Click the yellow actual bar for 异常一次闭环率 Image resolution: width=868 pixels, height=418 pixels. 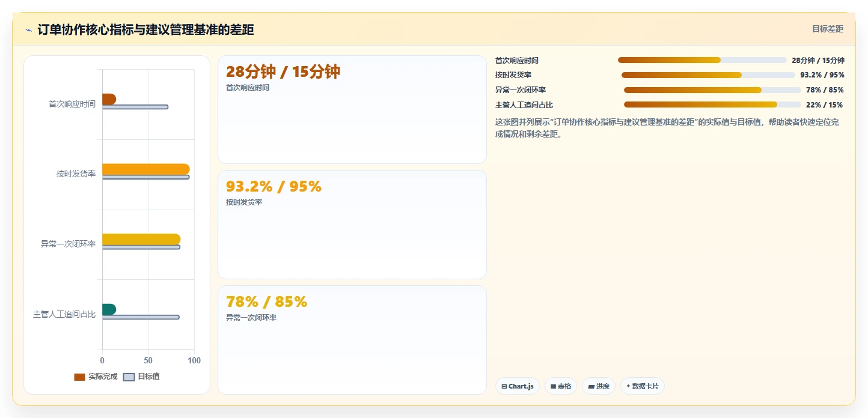(x=141, y=239)
